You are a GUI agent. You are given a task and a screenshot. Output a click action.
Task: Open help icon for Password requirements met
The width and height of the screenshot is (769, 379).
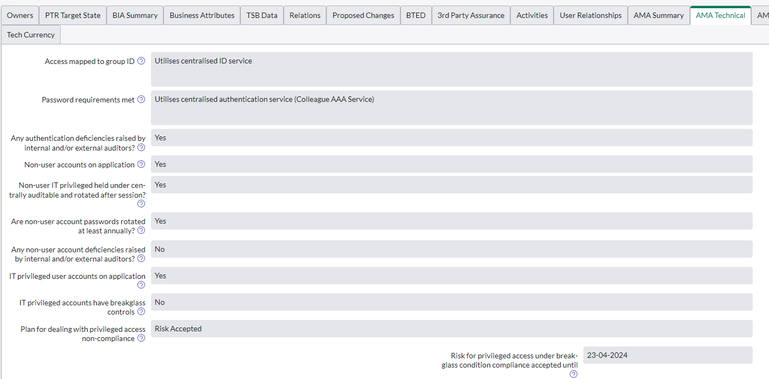click(x=141, y=100)
